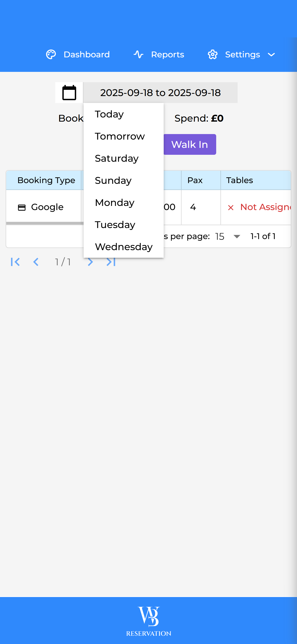This screenshot has width=297, height=644.
Task: Go to first page of bookings
Action: tap(15, 262)
